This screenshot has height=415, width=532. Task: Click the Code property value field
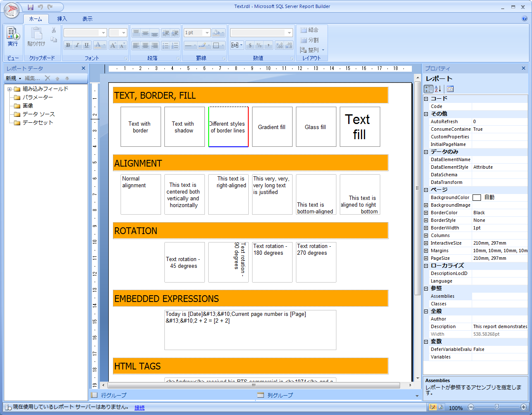[499, 107]
